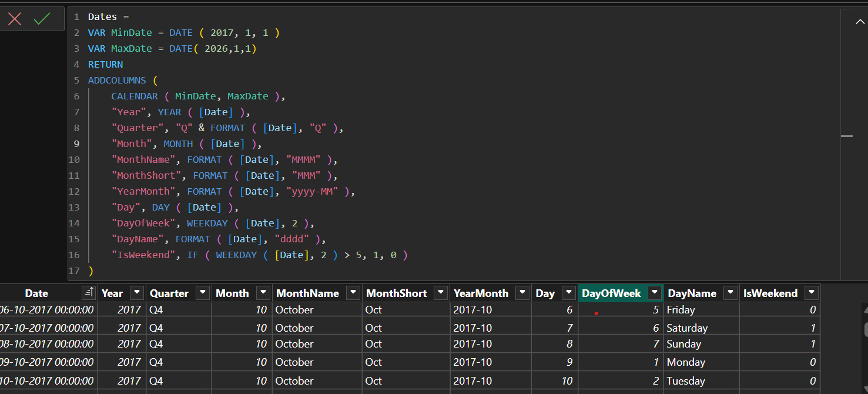Image resolution: width=868 pixels, height=394 pixels.
Task: Open the Day column filter dropdown
Action: pyautogui.click(x=568, y=293)
